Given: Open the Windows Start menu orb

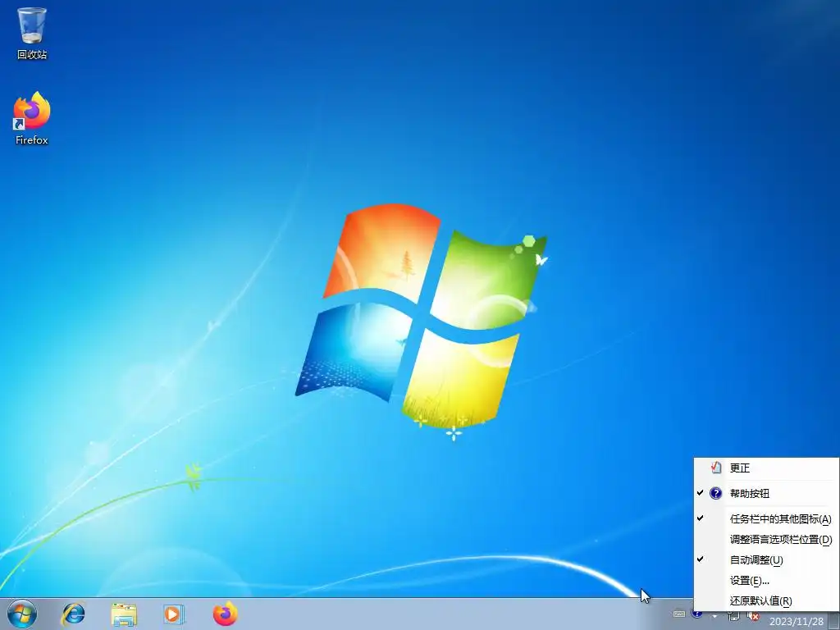Looking at the screenshot, I should click(x=22, y=614).
